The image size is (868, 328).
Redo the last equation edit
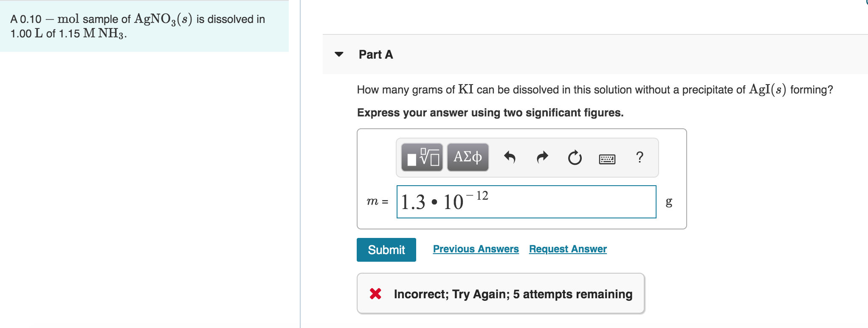[542, 157]
